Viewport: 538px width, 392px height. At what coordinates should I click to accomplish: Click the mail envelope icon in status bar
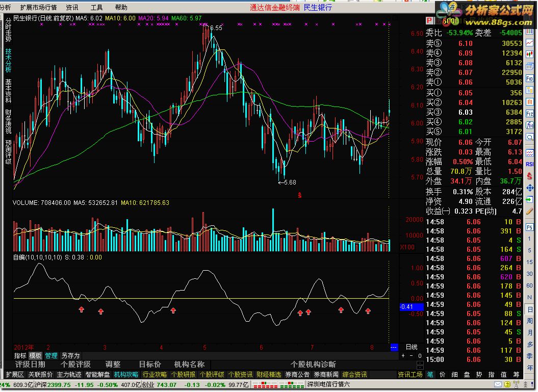tap(498, 384)
